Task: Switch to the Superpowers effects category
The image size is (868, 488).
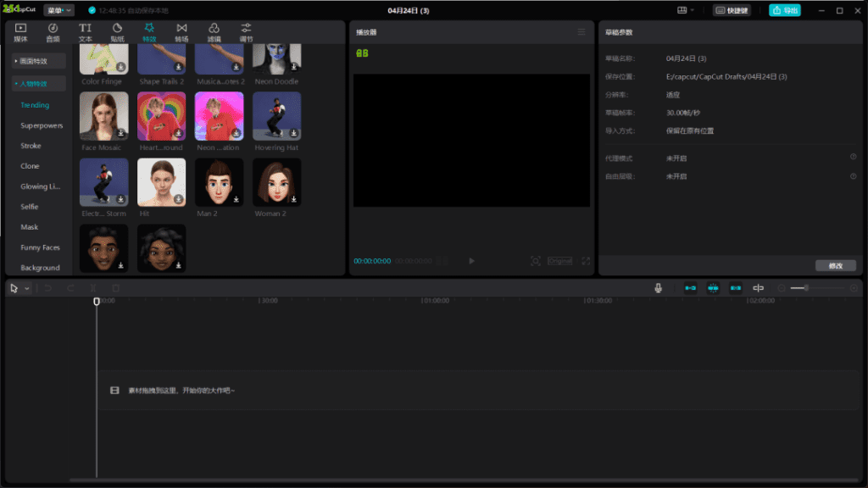Action: pos(41,125)
